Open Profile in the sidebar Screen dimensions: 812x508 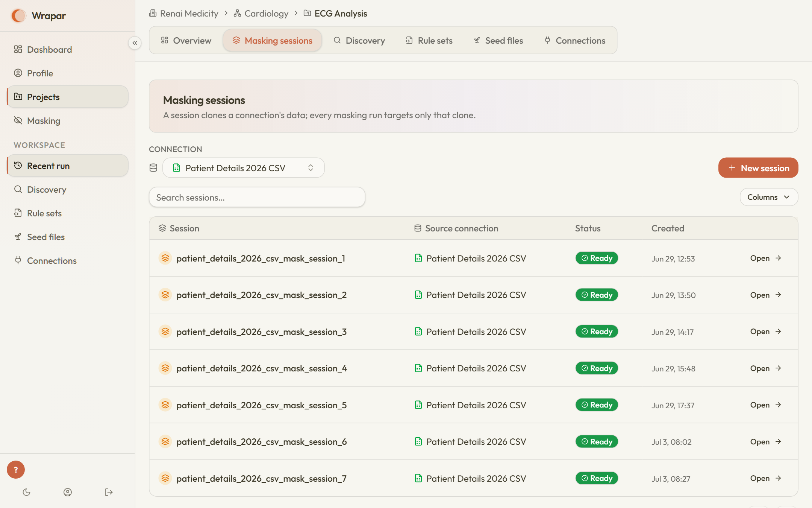click(68, 73)
